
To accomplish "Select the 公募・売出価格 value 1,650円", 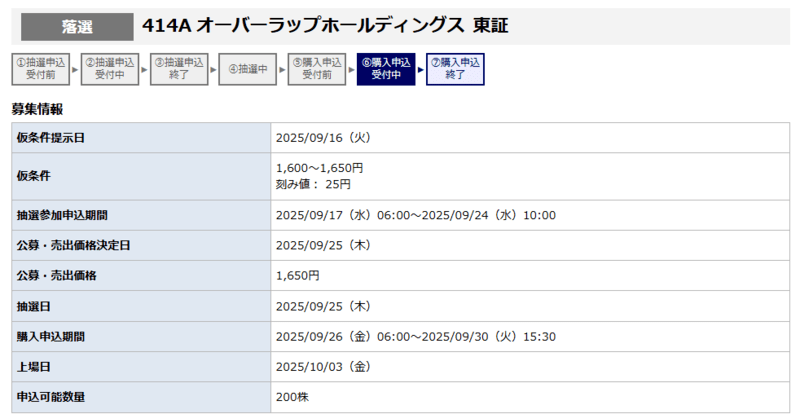I will (x=297, y=275).
